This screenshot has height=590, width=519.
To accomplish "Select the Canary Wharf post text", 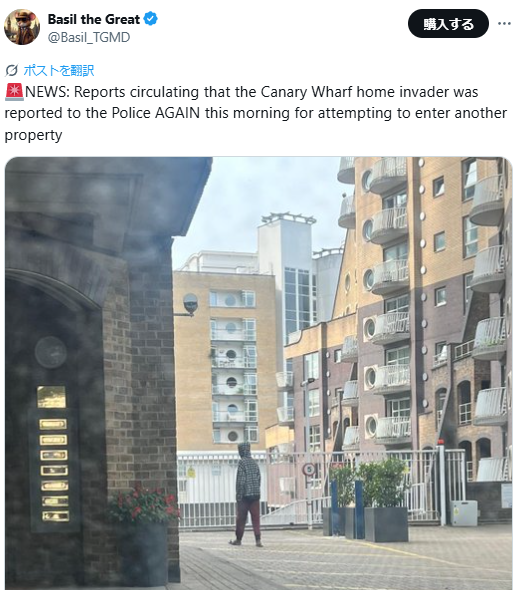I will click(x=256, y=113).
